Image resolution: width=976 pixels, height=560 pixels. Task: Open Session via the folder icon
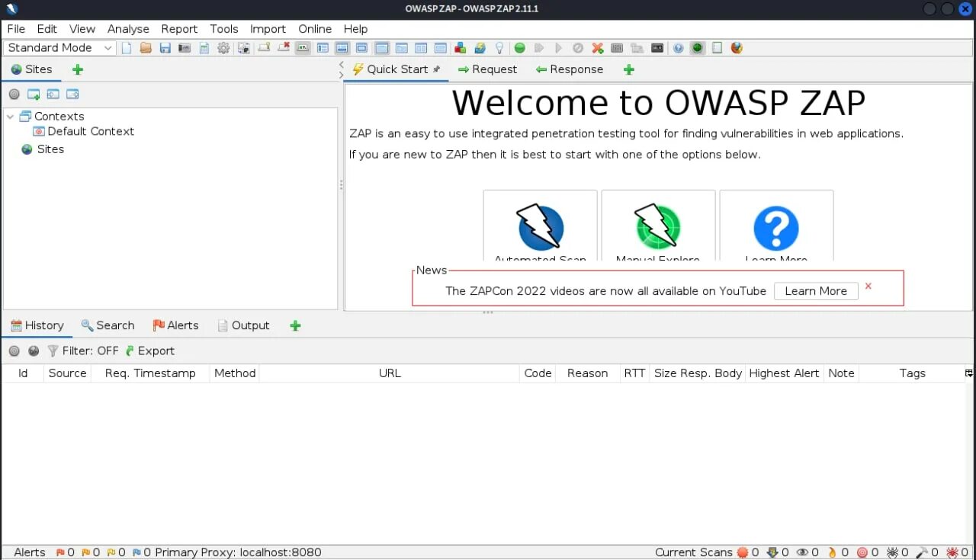pos(146,48)
